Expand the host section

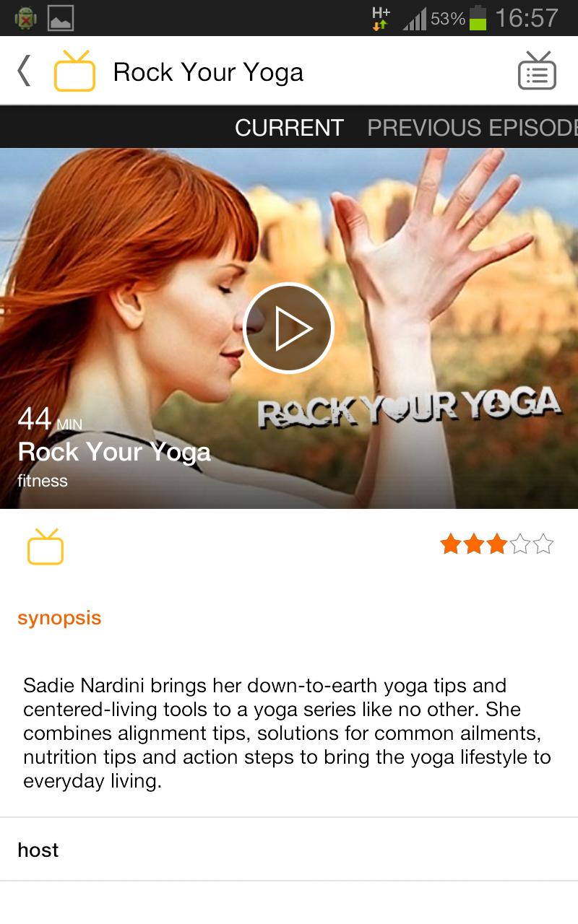(289, 850)
